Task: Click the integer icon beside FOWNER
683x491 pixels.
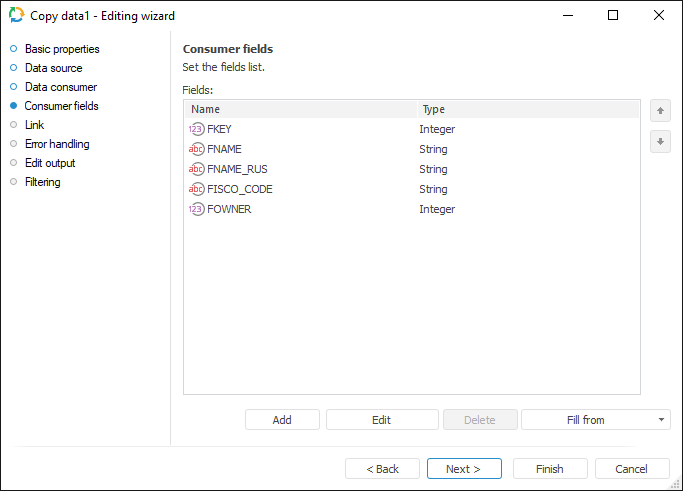Action: pos(196,209)
